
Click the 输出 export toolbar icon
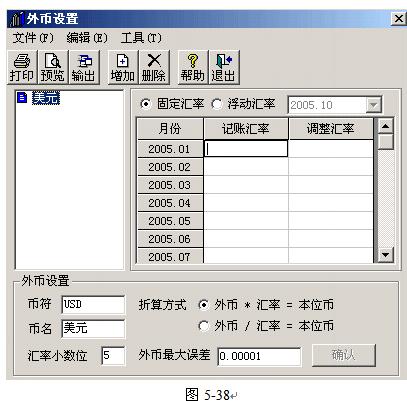[x=84, y=67]
